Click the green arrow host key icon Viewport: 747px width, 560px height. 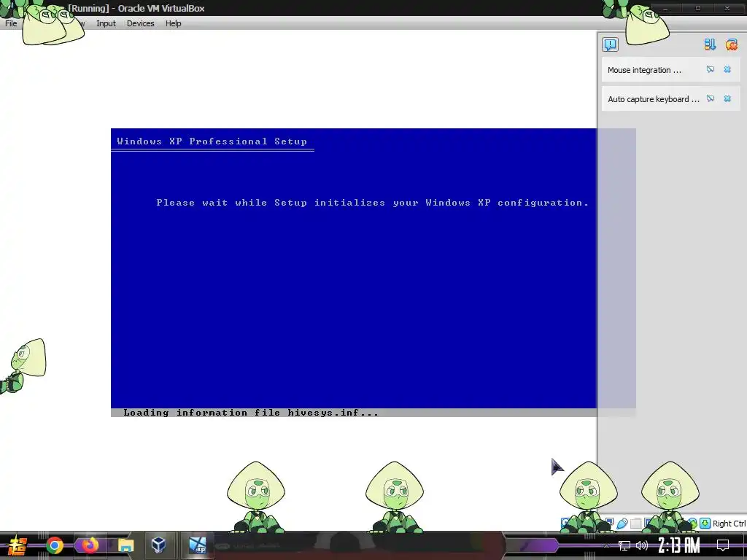click(x=705, y=524)
